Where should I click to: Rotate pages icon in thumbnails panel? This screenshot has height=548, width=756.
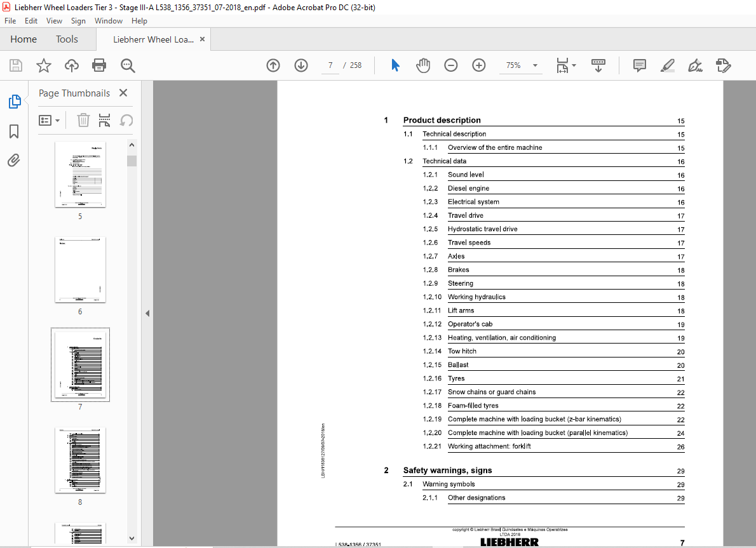(126, 120)
